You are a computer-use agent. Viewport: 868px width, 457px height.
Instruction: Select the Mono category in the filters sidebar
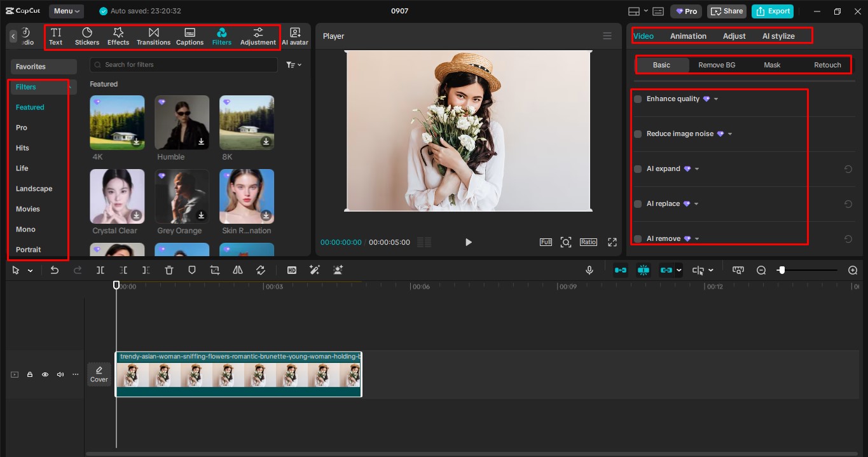[25, 229]
